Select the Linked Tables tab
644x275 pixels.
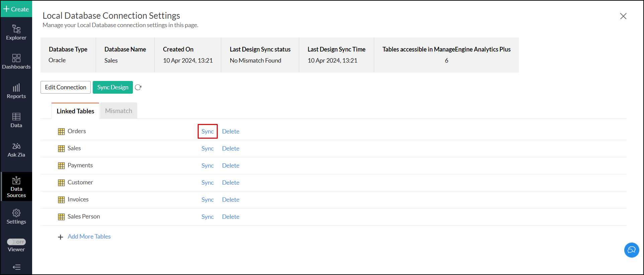(x=75, y=111)
